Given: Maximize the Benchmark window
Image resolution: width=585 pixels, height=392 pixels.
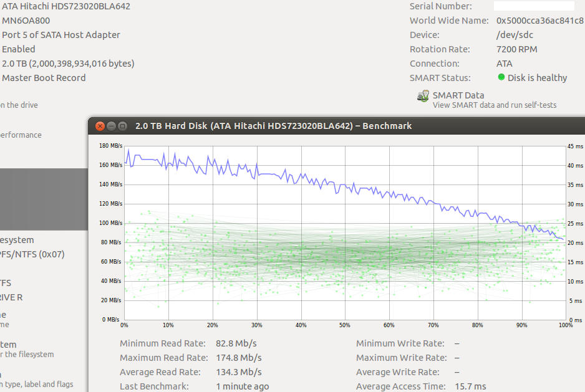Looking at the screenshot, I should point(122,126).
